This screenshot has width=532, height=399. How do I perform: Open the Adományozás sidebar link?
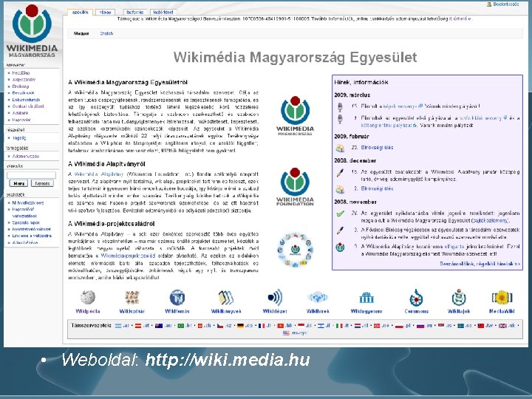point(25,157)
